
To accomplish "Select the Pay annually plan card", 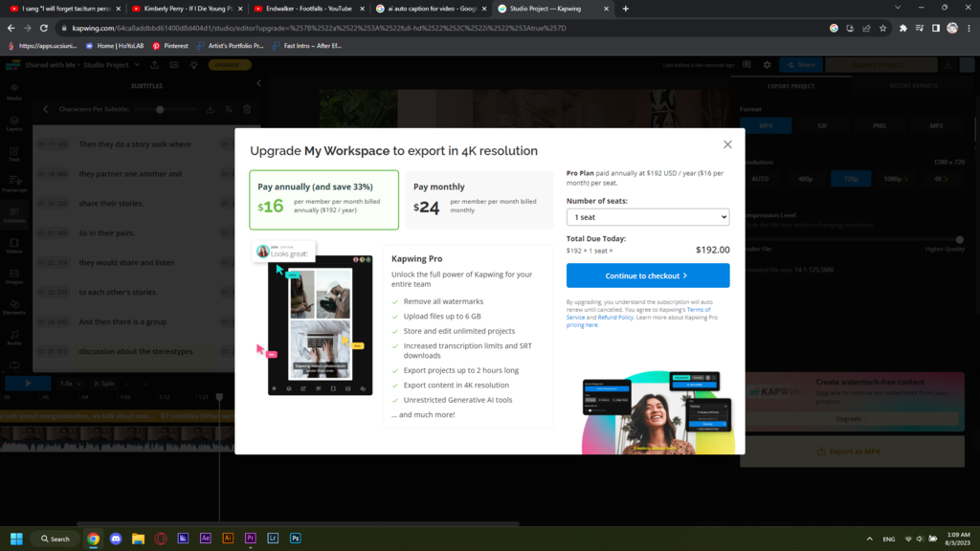I will pos(323,200).
